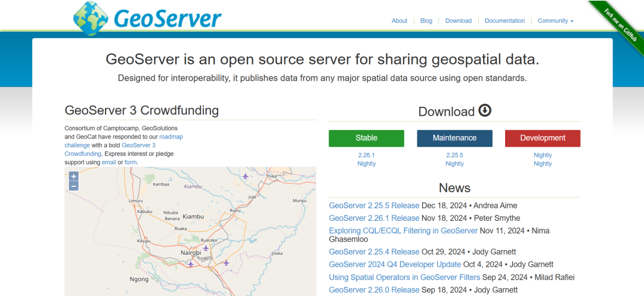Zoom out the map with the minus button

[x=73, y=186]
